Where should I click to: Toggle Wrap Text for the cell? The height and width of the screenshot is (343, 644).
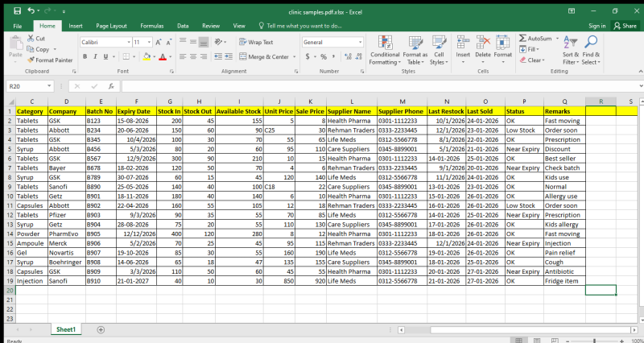click(x=256, y=42)
